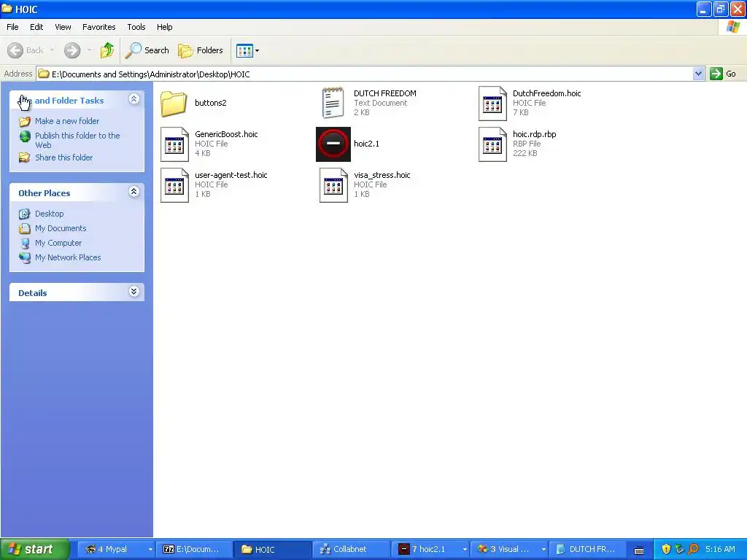
Task: Open the Tools menu
Action: pyautogui.click(x=136, y=27)
